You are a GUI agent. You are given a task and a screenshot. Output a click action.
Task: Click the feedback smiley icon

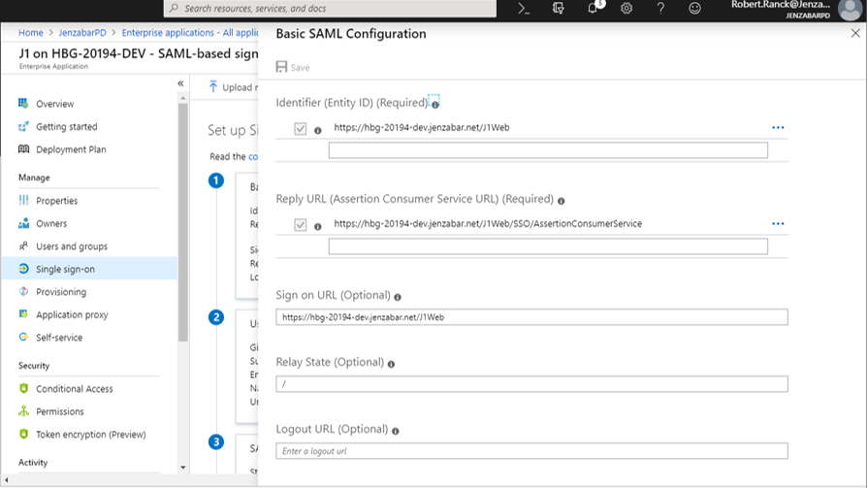(694, 9)
